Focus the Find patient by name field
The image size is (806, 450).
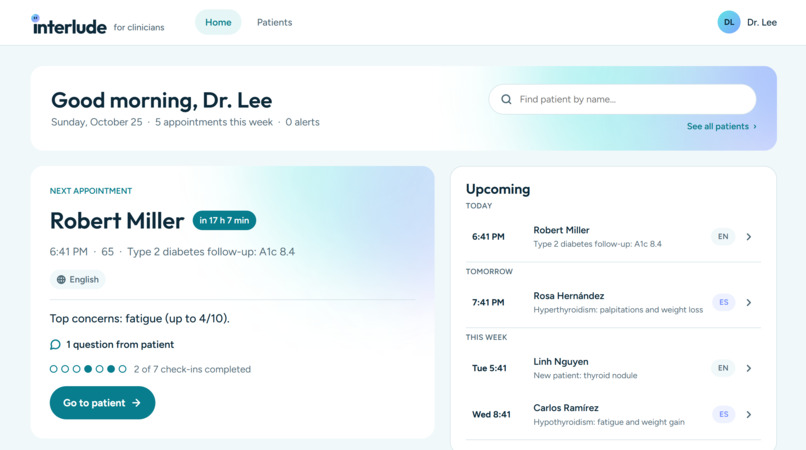click(x=622, y=99)
